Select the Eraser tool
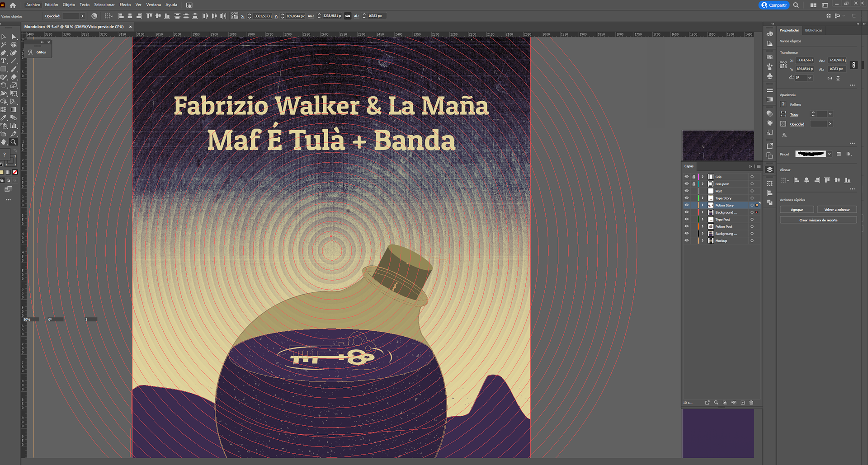This screenshot has height=465, width=868. pos(14,77)
